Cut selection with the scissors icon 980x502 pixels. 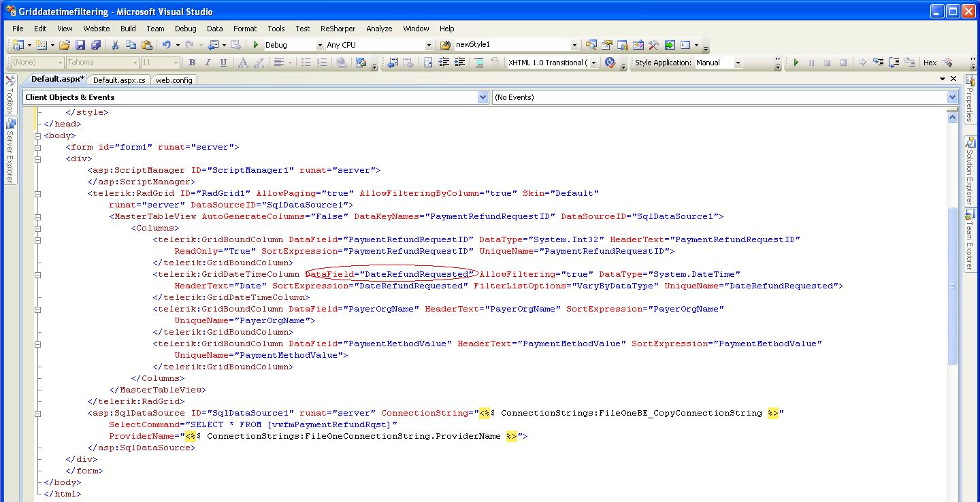click(x=115, y=45)
